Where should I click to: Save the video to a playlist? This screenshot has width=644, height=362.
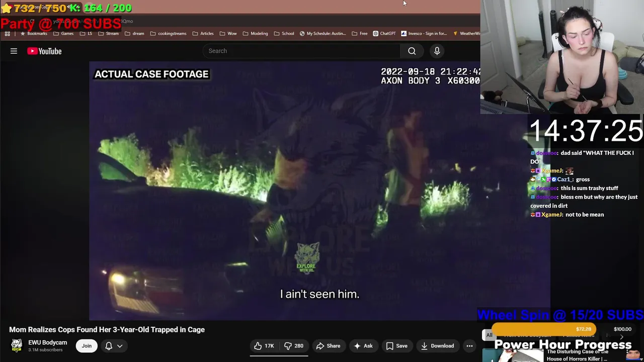pos(396,346)
